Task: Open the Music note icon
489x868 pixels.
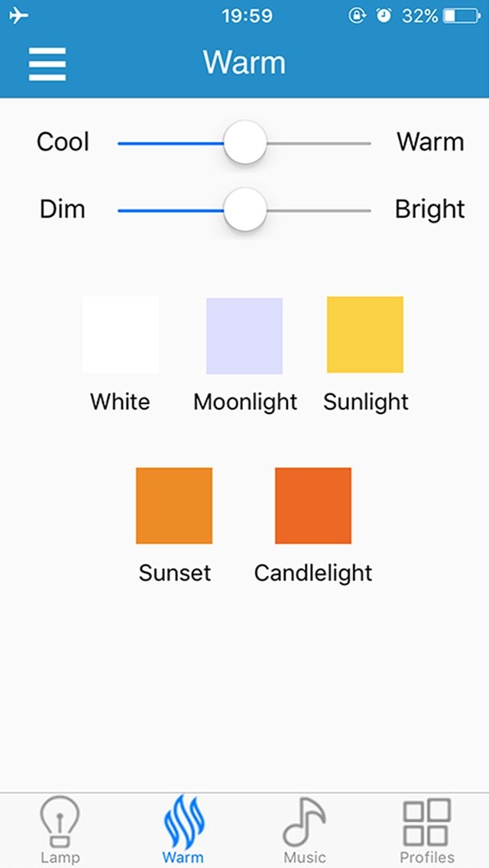Action: (304, 821)
